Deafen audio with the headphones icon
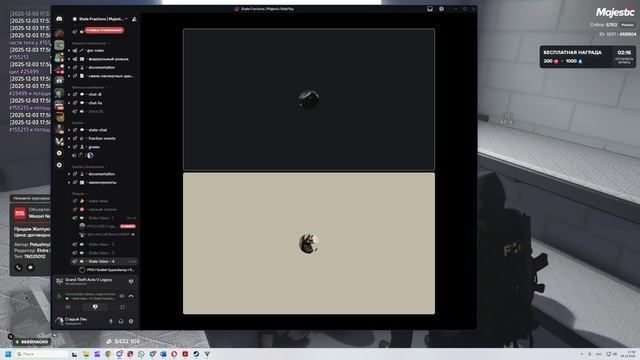This screenshot has height=360, width=640. (x=121, y=321)
